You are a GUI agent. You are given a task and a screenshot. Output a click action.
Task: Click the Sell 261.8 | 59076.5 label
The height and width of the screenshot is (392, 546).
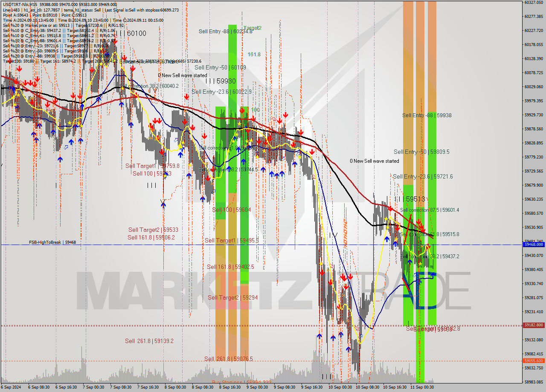229,359
